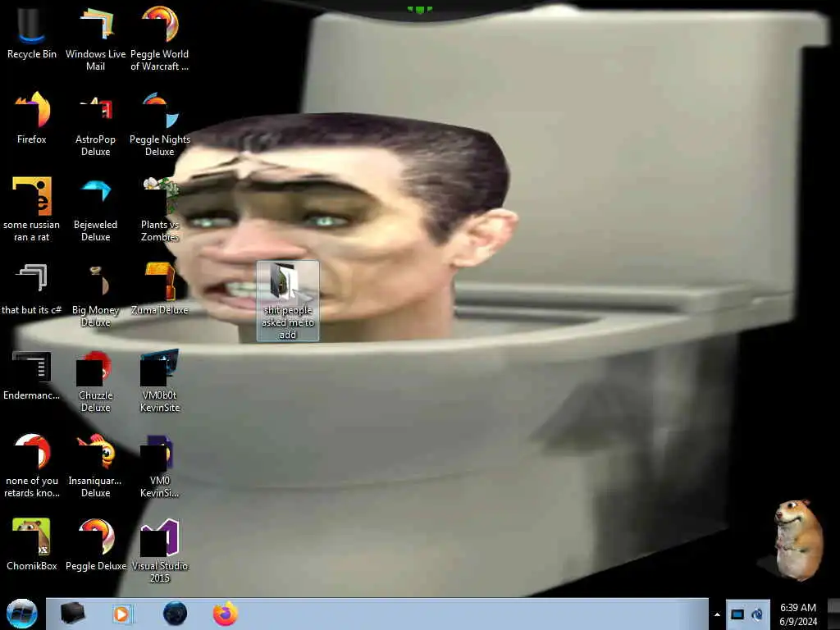Select the Firefox desktop shortcut
This screenshot has width=840, height=630.
click(32, 118)
